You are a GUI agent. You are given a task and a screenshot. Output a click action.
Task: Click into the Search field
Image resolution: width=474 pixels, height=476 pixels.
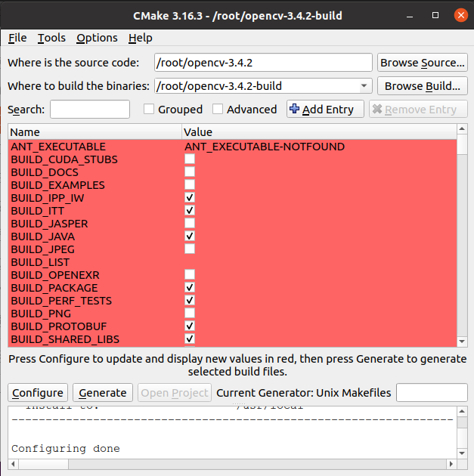[x=90, y=110]
